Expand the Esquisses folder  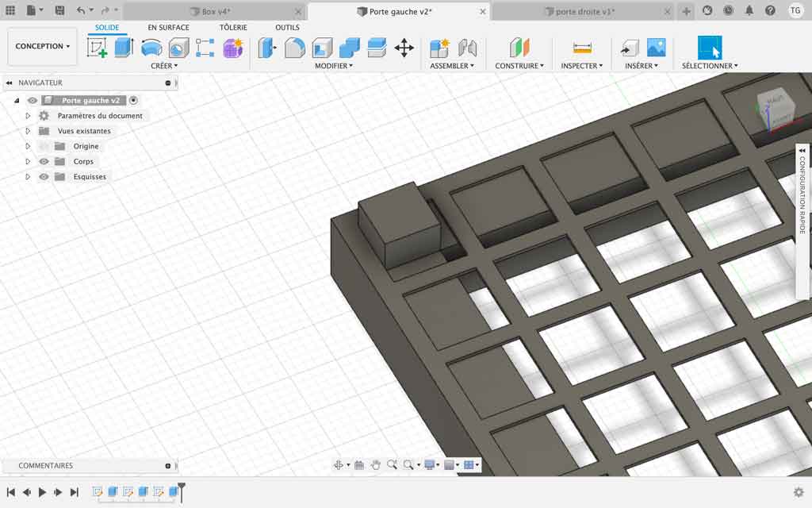28,177
